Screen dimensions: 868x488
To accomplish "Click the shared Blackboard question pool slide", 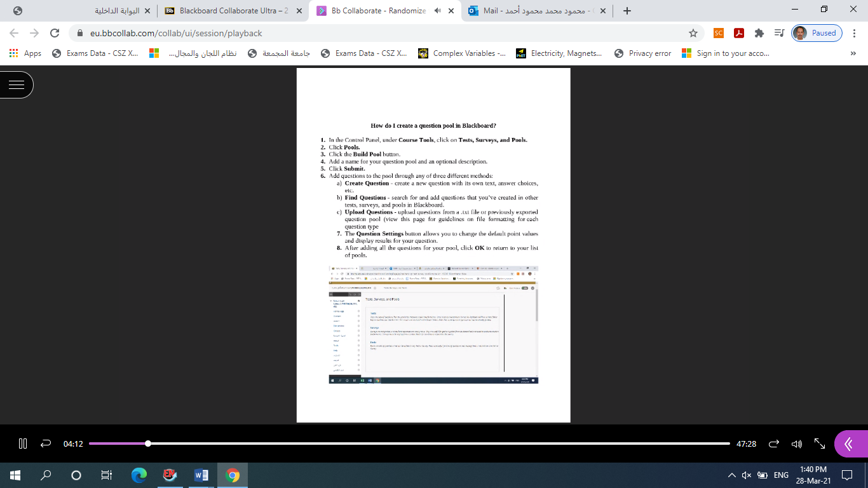I will [433, 245].
